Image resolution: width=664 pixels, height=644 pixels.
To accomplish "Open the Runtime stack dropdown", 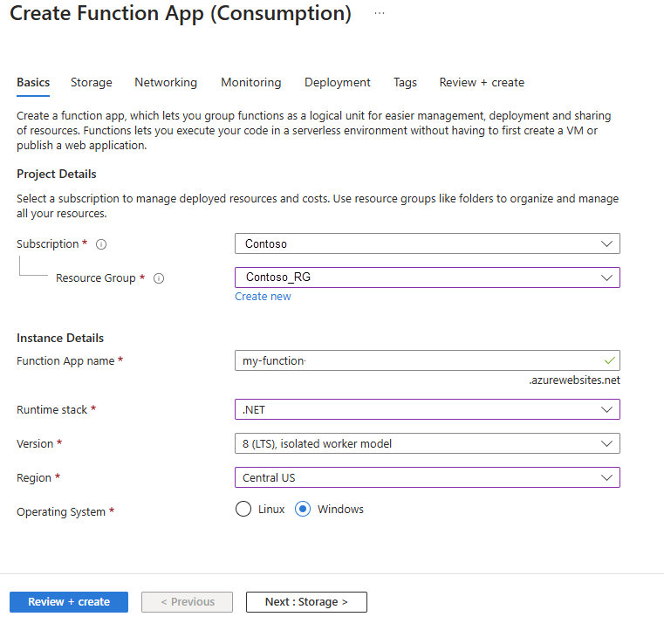I will pyautogui.click(x=427, y=409).
